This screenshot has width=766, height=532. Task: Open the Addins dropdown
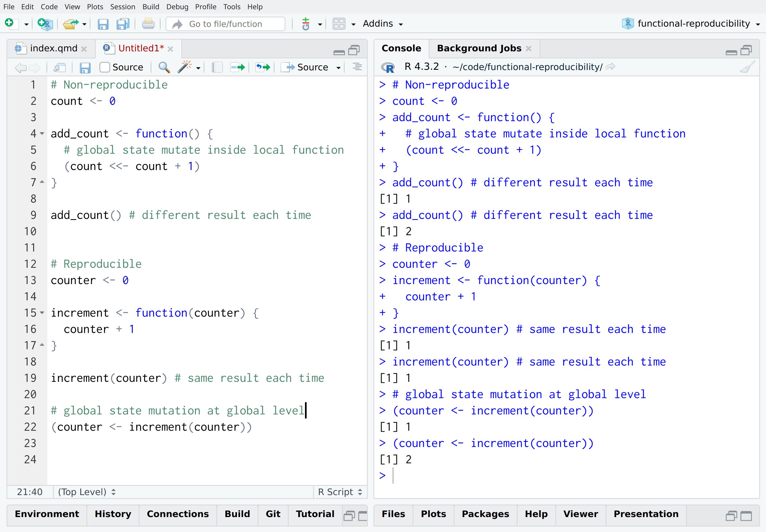coord(383,24)
